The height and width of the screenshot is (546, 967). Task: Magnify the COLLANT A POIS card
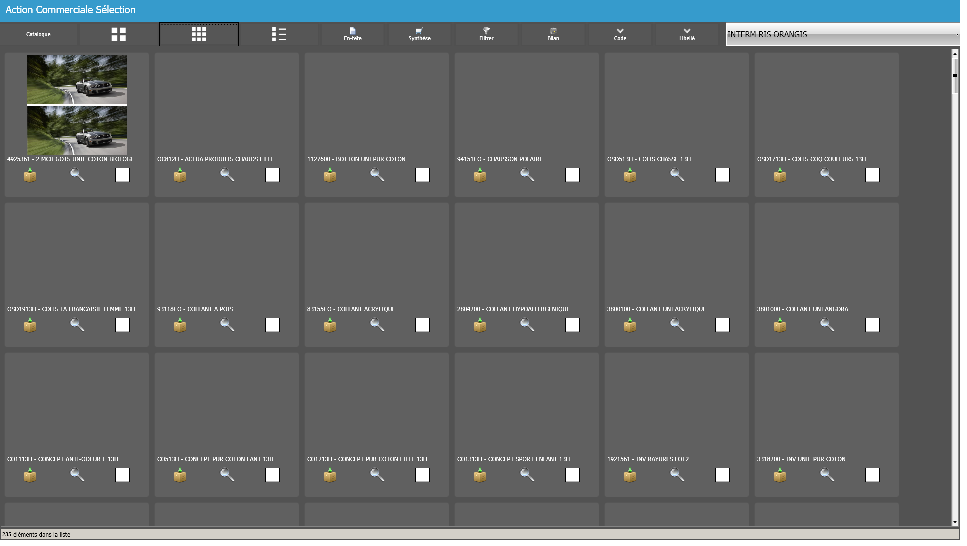click(227, 325)
